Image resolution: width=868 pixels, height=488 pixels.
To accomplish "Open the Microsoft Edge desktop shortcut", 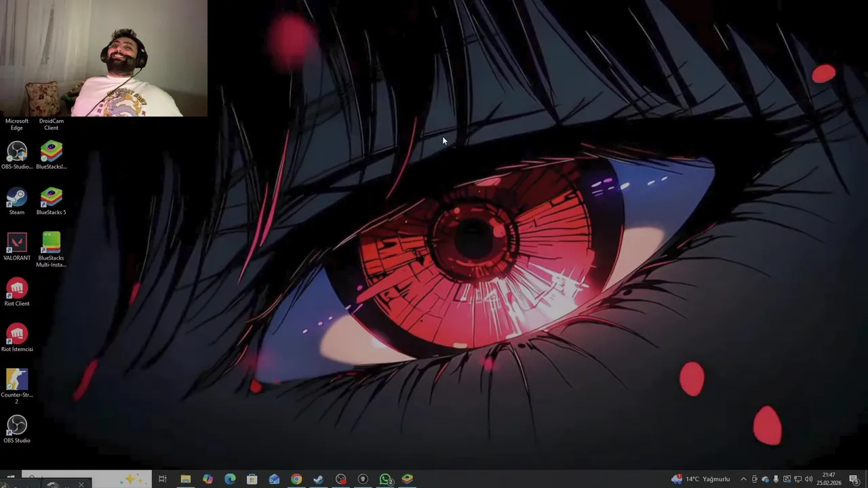I will coord(17,124).
